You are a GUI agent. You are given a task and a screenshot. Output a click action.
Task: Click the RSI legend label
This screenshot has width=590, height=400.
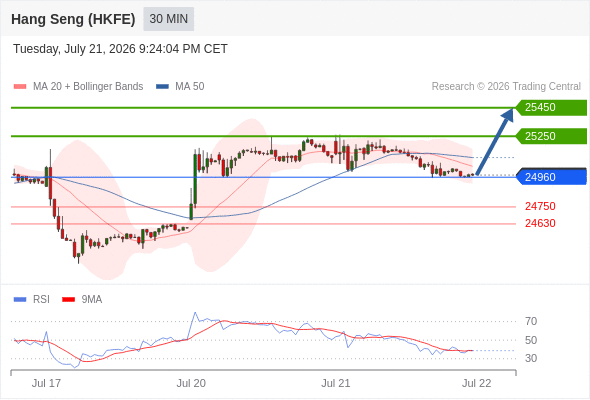(41, 300)
